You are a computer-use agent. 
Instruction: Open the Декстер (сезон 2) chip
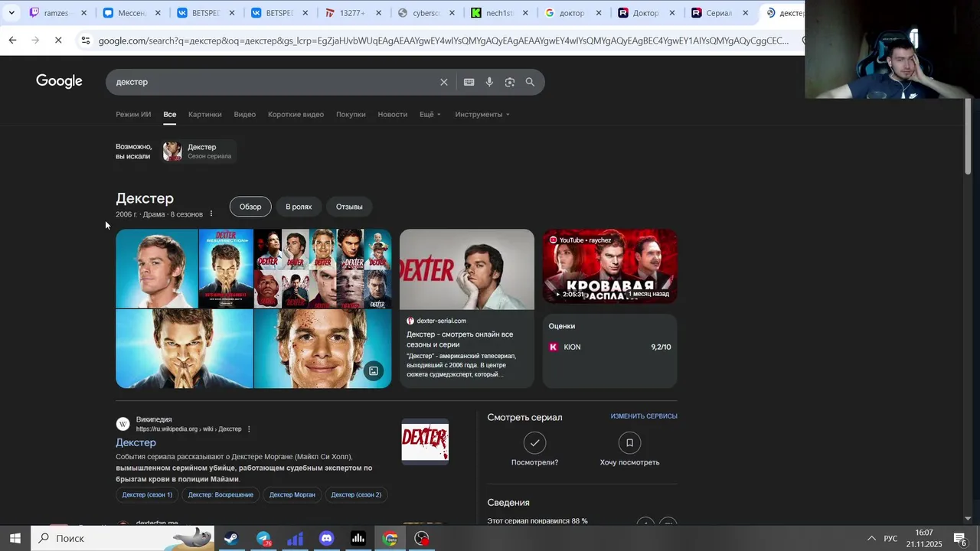pyautogui.click(x=356, y=495)
